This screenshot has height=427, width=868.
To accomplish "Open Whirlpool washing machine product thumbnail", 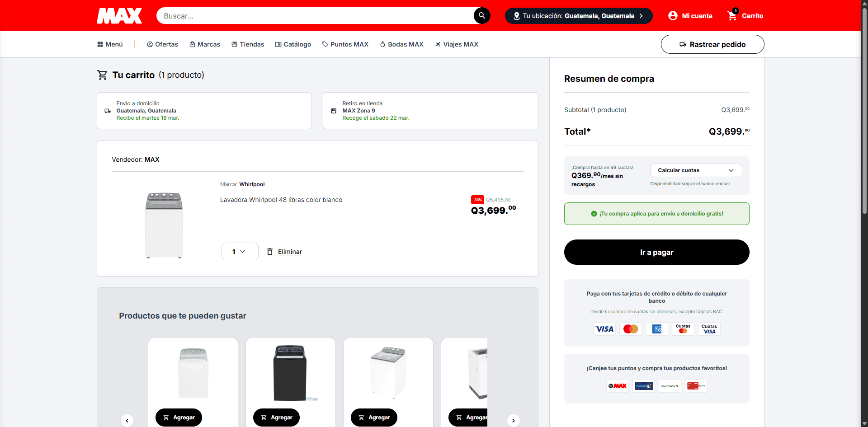I will click(x=164, y=225).
